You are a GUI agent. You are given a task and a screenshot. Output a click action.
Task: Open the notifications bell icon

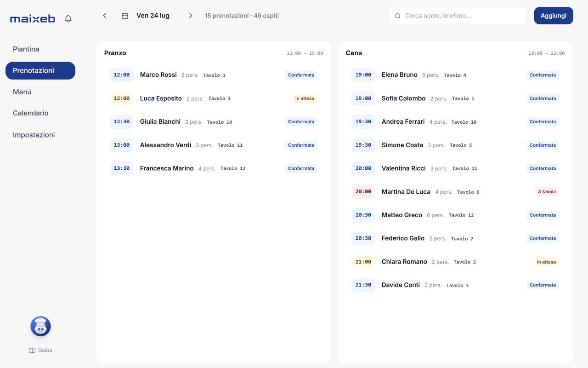click(68, 19)
